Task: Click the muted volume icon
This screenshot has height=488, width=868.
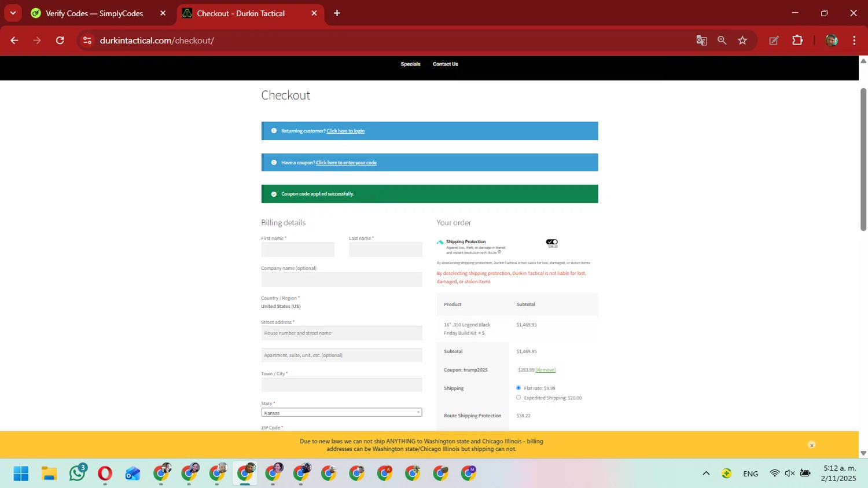Action: tap(789, 474)
